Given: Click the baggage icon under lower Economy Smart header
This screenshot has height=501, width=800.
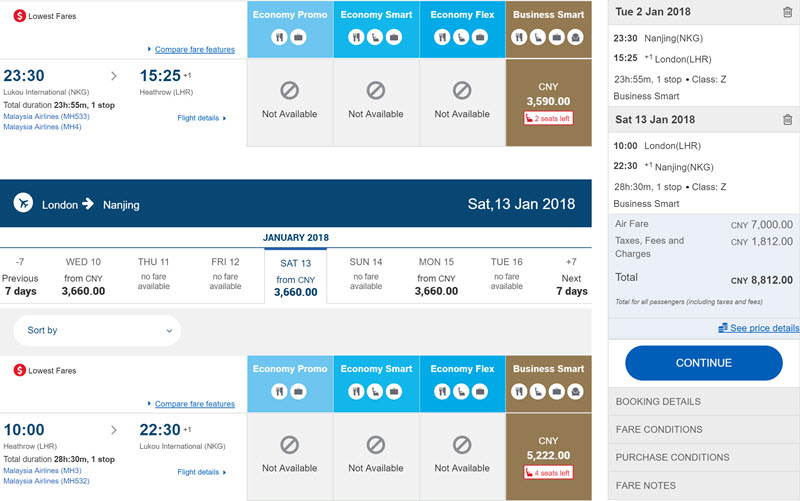Looking at the screenshot, I should pos(393,392).
